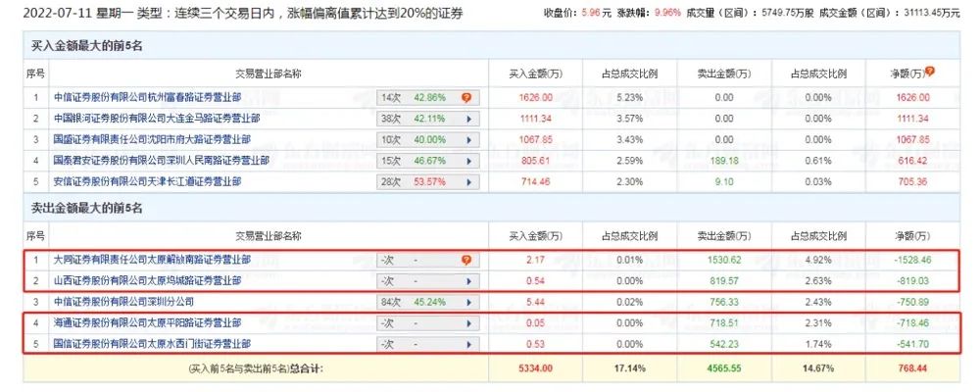The image size is (980, 392).
Task: Click the total buy amount 5334.00
Action: point(536,368)
